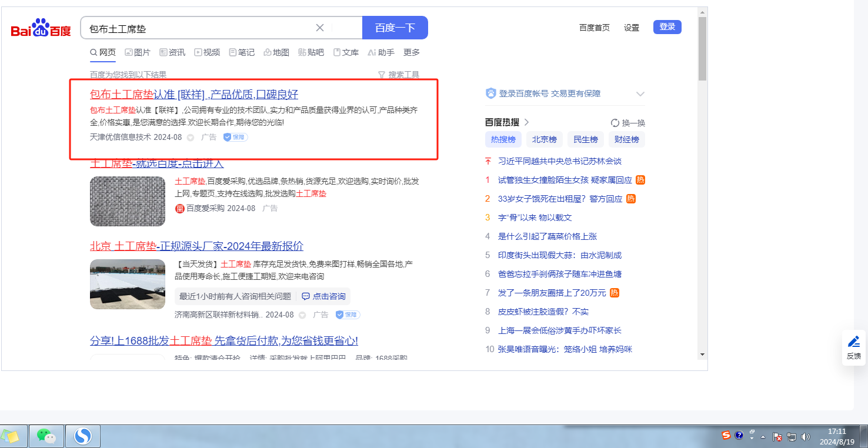
Task: Open WeChat from the taskbar
Action: point(46,436)
